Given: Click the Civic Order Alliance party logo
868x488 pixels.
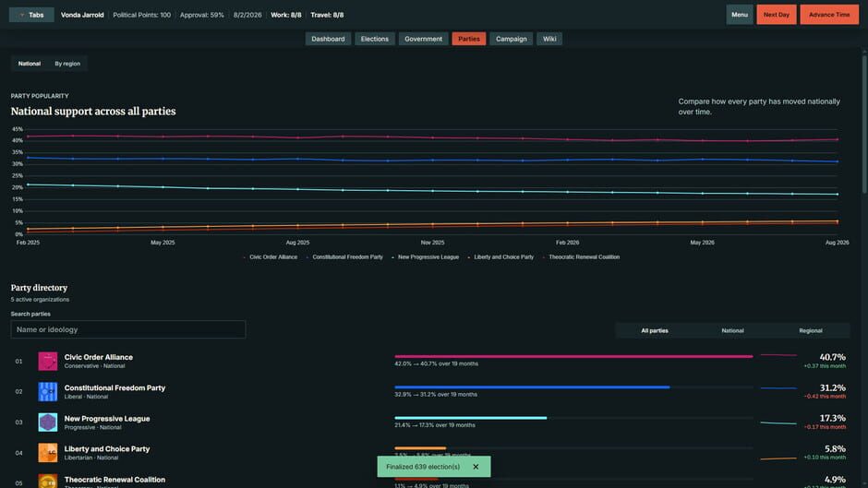Looking at the screenshot, I should click(48, 362).
